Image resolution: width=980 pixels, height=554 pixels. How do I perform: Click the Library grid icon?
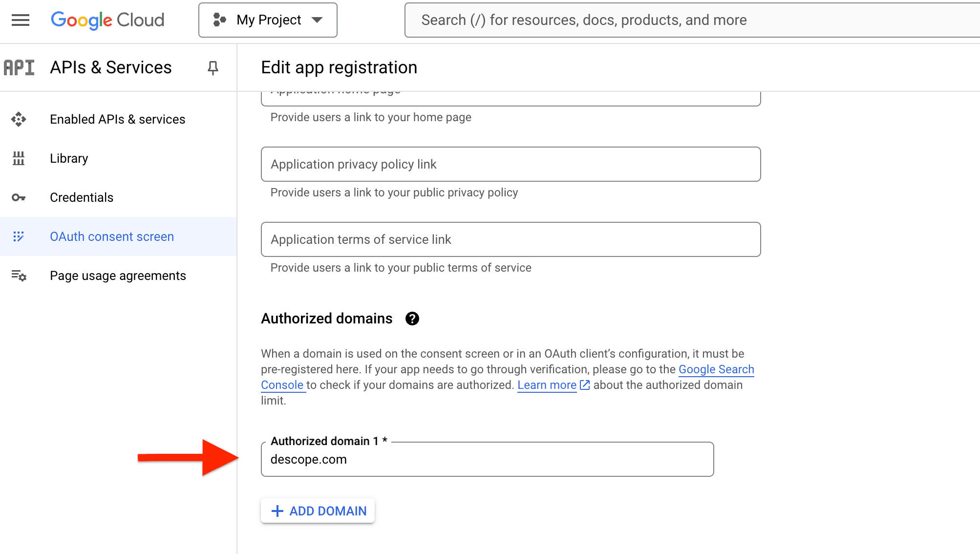point(19,158)
